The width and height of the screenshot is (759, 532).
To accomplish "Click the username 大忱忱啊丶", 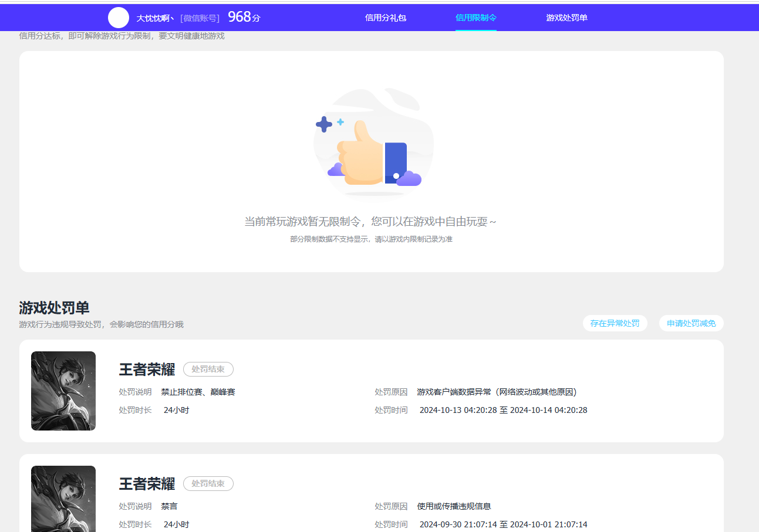I will (156, 18).
